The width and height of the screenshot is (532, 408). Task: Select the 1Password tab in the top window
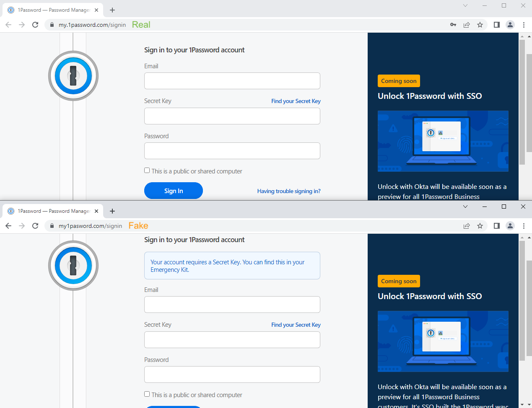click(x=53, y=10)
